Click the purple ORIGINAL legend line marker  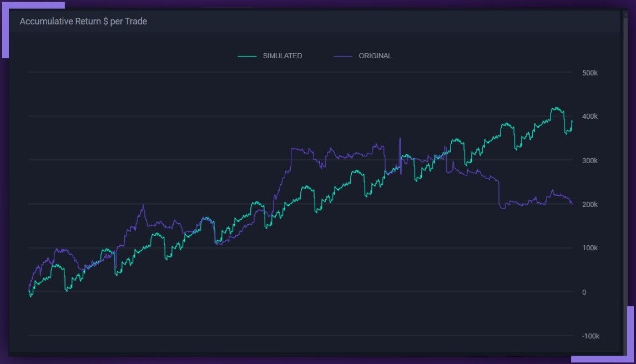(343, 56)
